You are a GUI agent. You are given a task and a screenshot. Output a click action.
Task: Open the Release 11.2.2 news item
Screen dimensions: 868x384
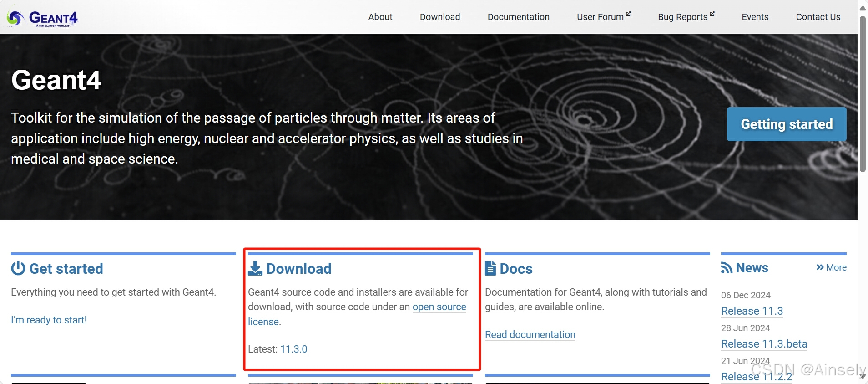[x=757, y=377]
